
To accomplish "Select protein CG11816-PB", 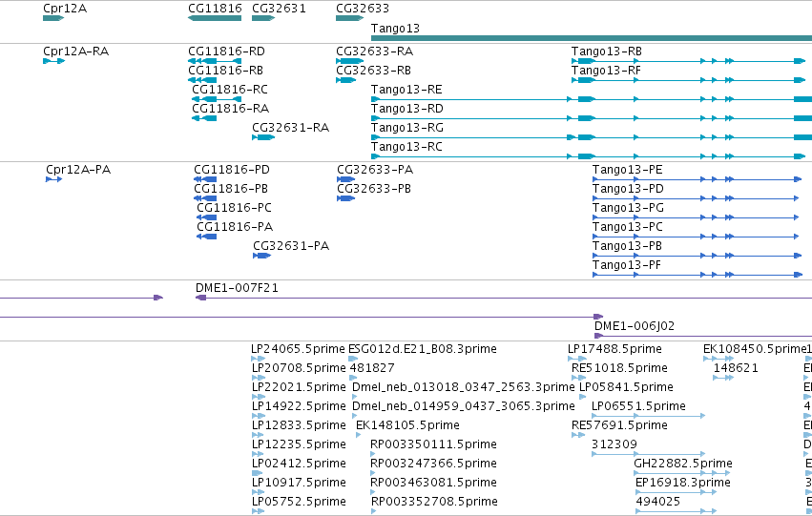I will (231, 189).
